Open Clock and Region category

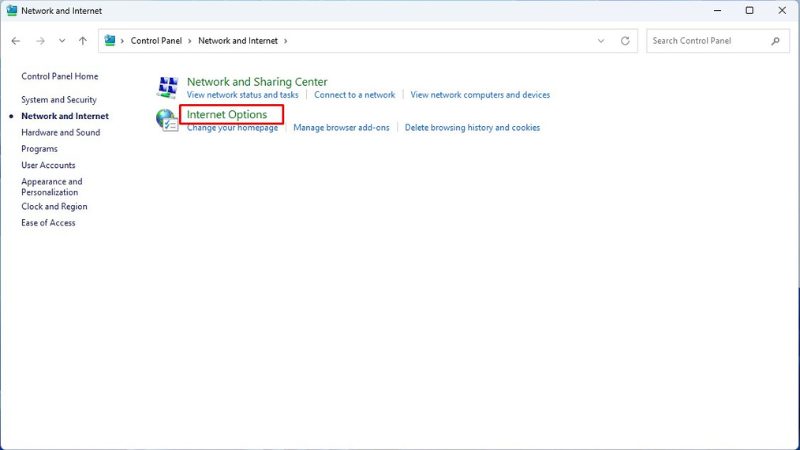(x=54, y=206)
